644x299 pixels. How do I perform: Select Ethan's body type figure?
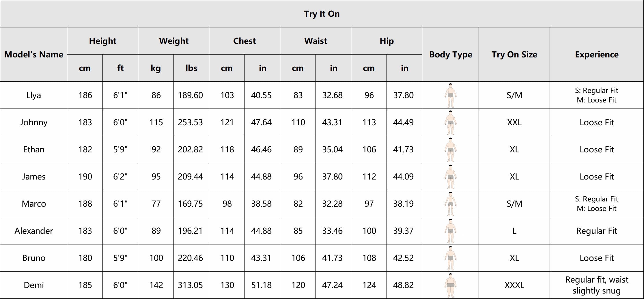tap(450, 149)
